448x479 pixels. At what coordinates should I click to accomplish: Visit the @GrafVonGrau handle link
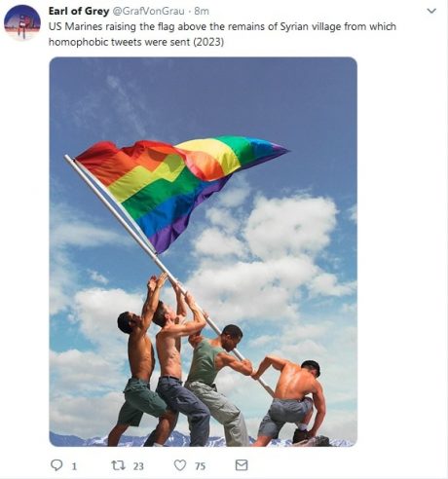tap(148, 11)
